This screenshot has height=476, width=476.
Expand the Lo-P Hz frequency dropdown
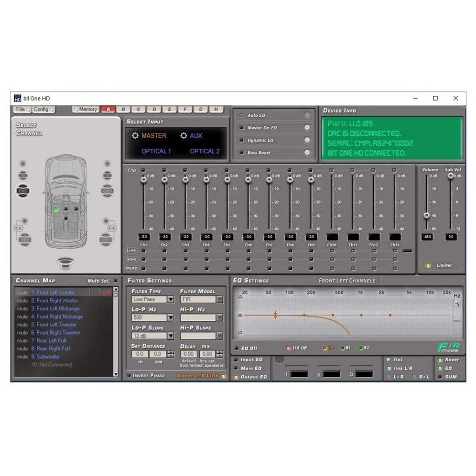coord(171,318)
